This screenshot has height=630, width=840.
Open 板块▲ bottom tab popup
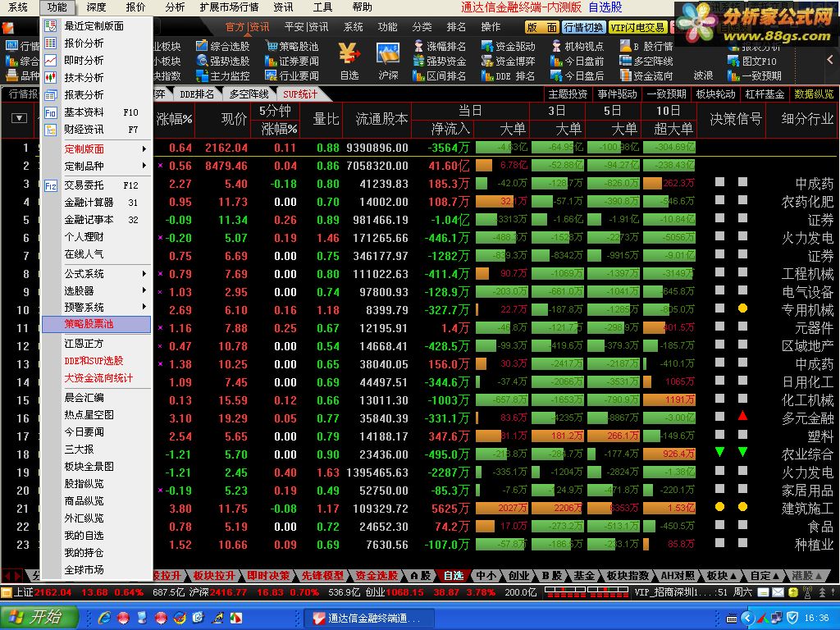pyautogui.click(x=722, y=575)
